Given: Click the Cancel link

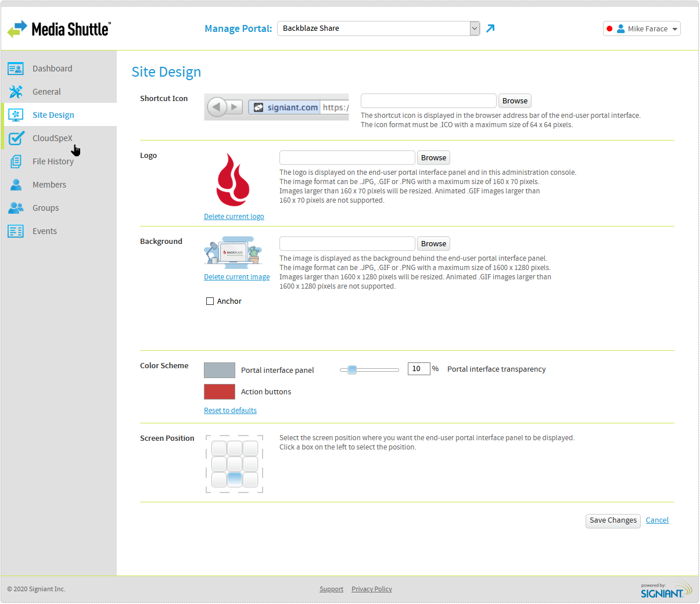Looking at the screenshot, I should [657, 520].
